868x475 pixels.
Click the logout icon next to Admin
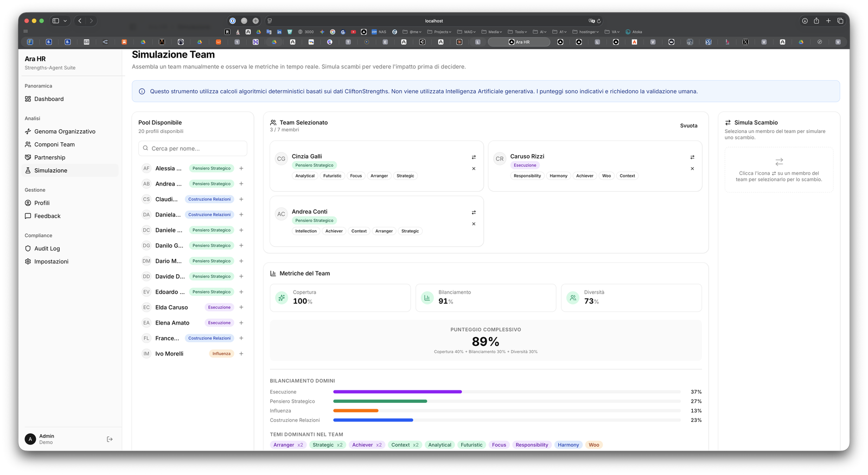(110, 439)
